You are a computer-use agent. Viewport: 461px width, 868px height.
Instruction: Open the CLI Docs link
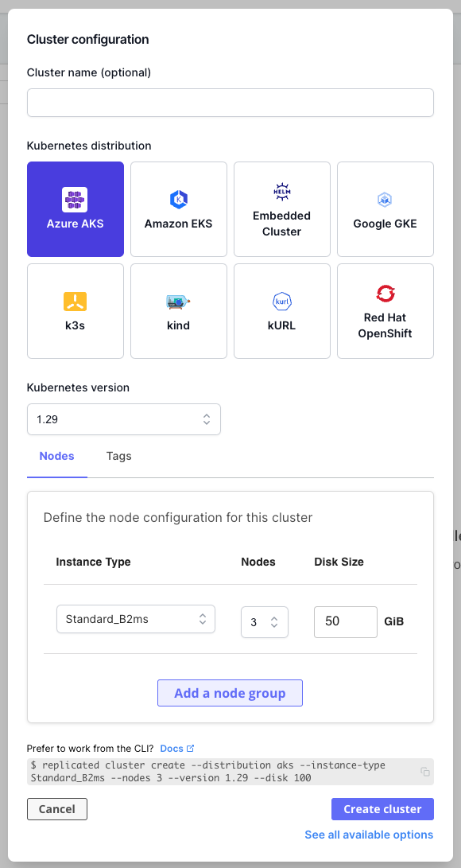(x=173, y=748)
